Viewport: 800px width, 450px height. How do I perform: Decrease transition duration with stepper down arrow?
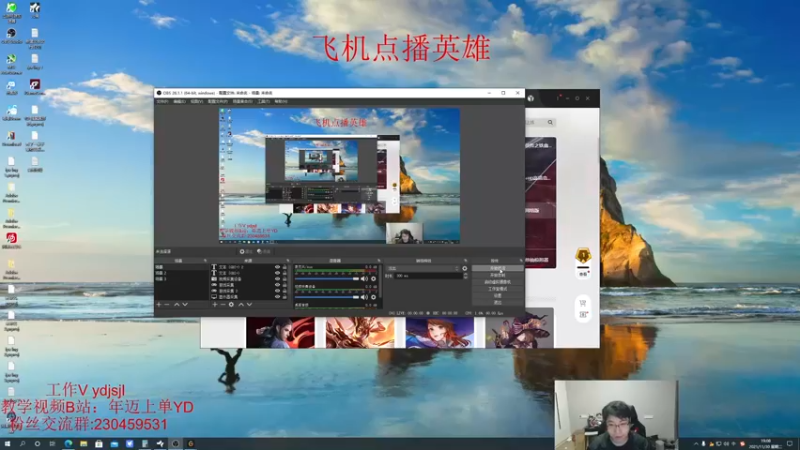pos(465,277)
